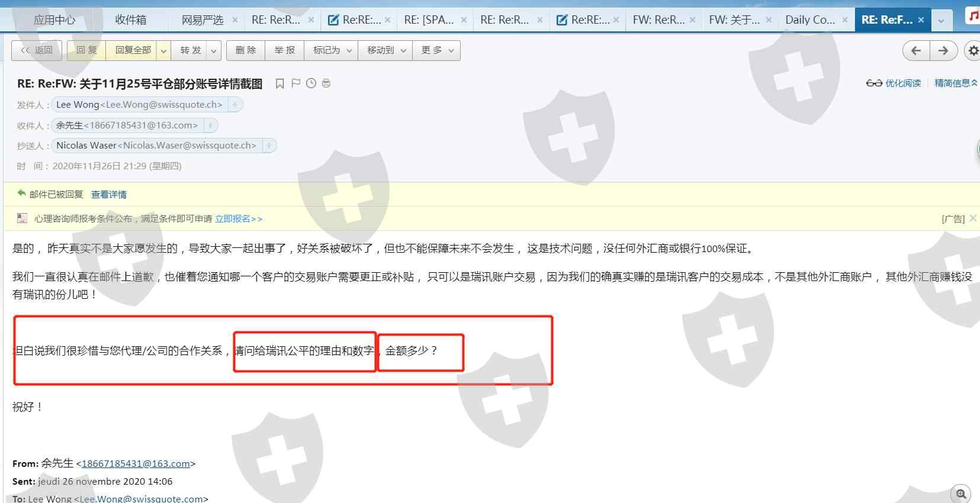Open the 移动到 dropdown

point(385,51)
